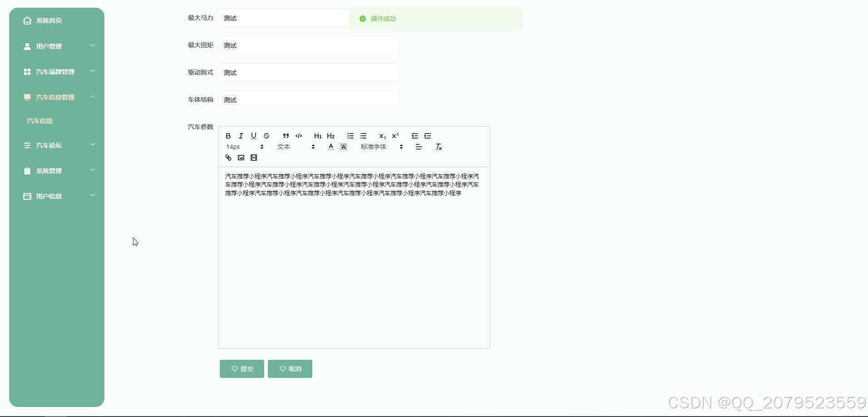Insert a hyperlink in editor
868x417 pixels.
(228, 158)
